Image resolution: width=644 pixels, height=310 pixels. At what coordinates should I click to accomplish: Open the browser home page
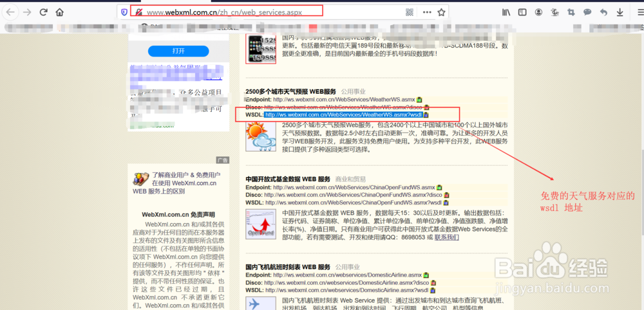59,12
